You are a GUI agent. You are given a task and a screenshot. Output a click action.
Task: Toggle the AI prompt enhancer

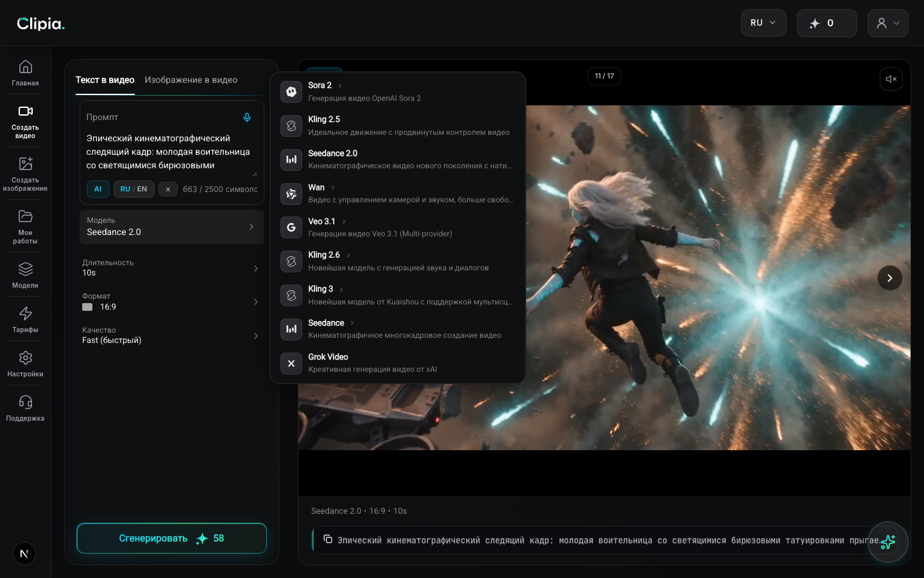pos(98,189)
